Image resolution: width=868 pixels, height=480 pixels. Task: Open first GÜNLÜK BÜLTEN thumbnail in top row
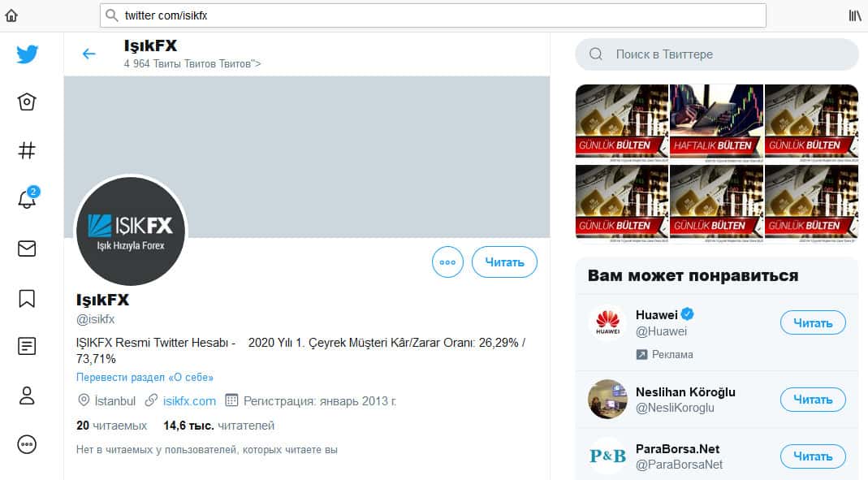[622, 123]
